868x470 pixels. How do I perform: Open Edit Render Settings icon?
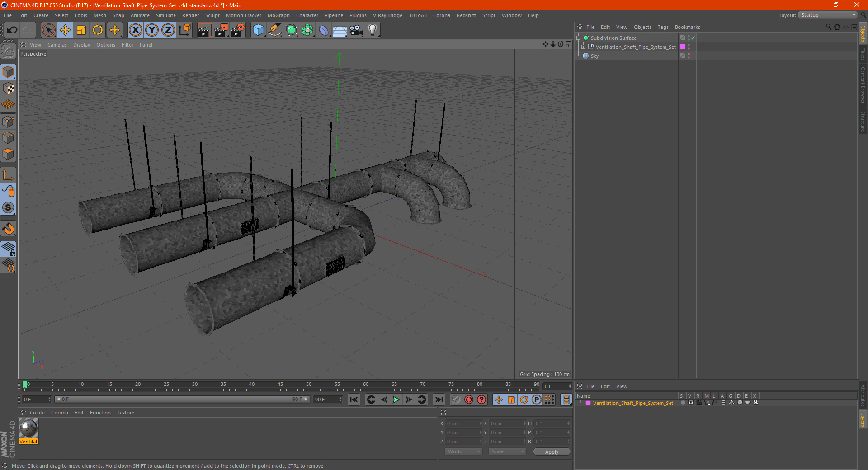[x=238, y=30]
